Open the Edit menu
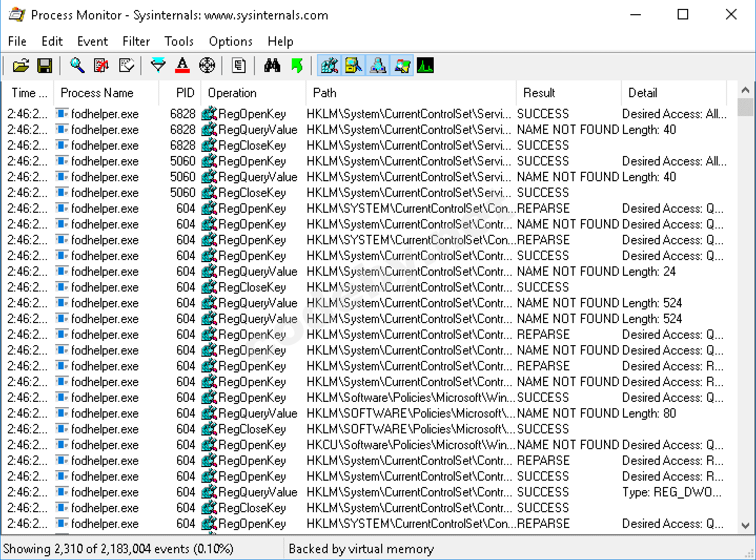The image size is (756, 560). (x=52, y=42)
